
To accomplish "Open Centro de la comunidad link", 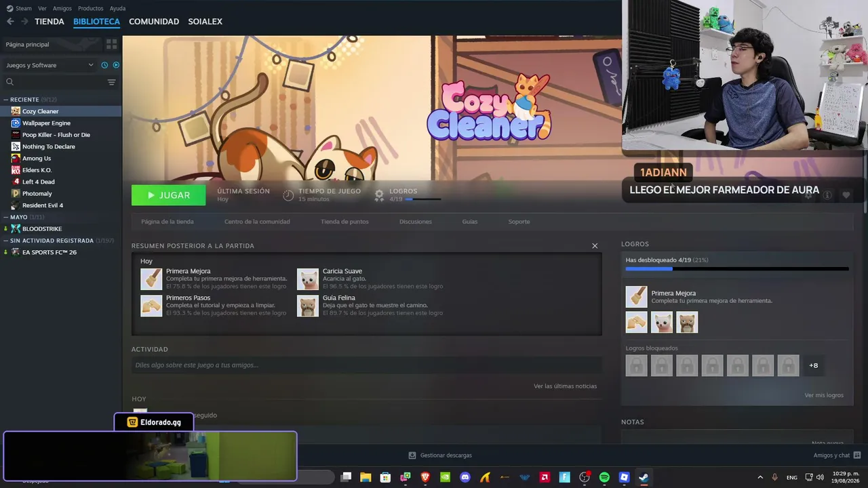I will tap(257, 222).
